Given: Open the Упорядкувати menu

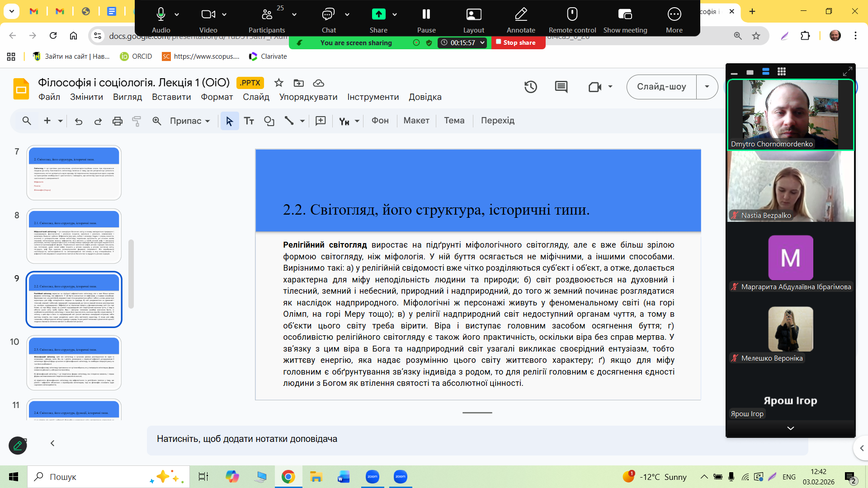Looking at the screenshot, I should 308,97.
